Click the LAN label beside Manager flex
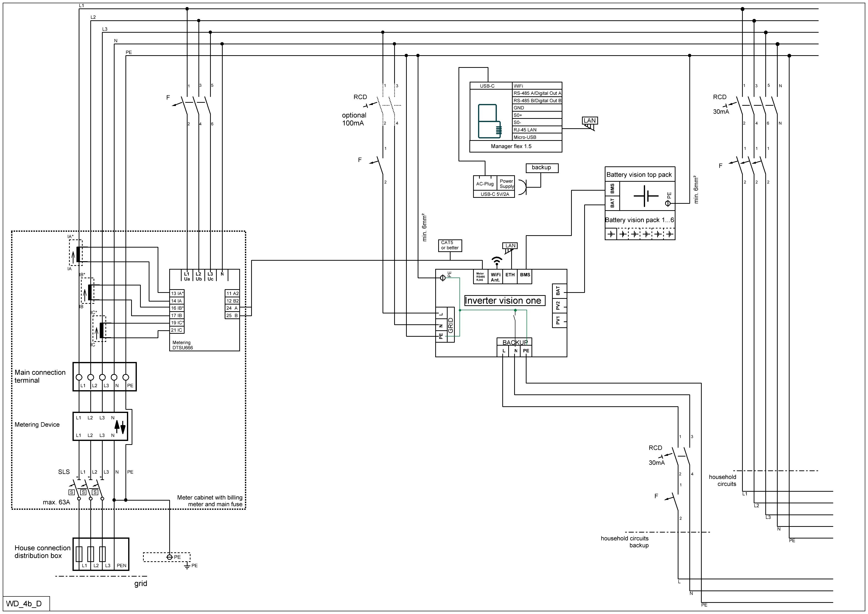Image resolution: width=868 pixels, height=614 pixels. [x=589, y=121]
